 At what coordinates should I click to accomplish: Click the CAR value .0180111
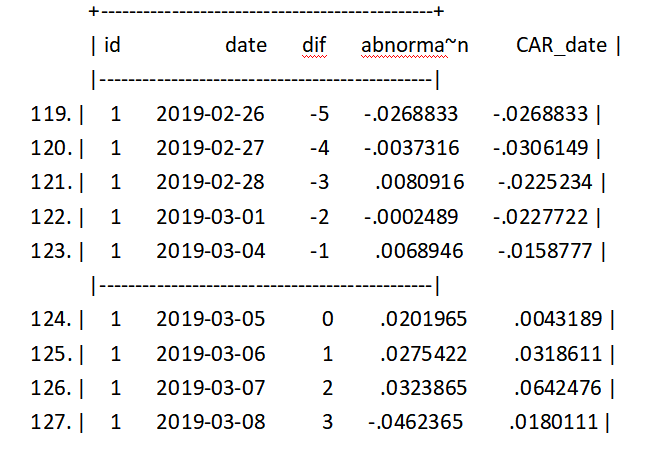click(554, 422)
